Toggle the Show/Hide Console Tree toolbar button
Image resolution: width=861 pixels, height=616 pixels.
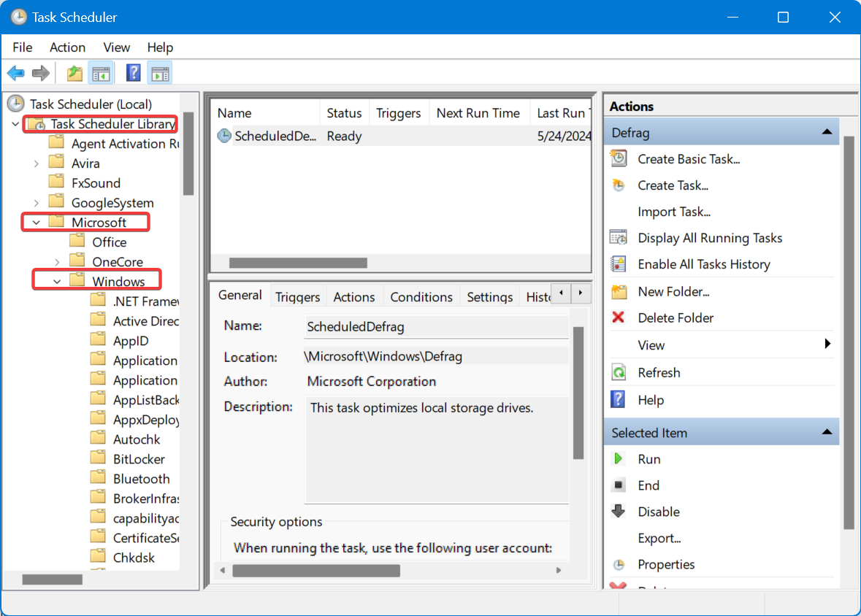pyautogui.click(x=101, y=72)
